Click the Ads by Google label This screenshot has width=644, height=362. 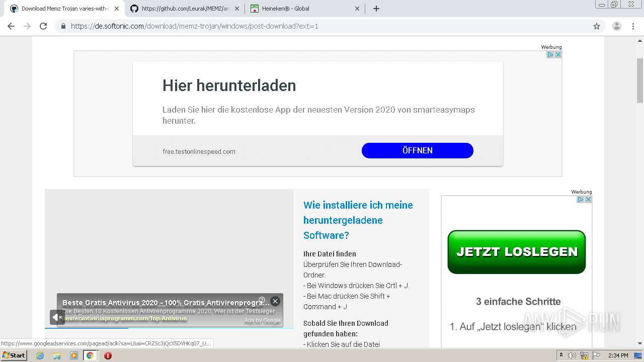(x=262, y=320)
